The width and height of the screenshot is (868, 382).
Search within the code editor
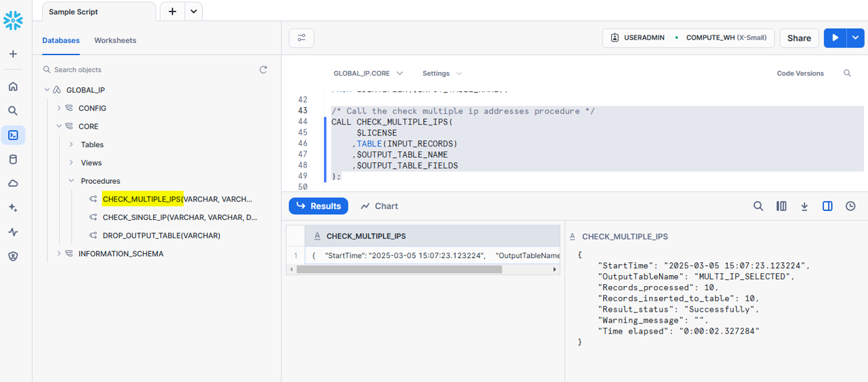click(848, 73)
